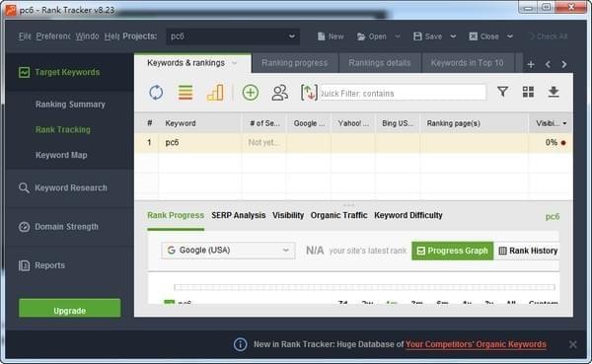The height and width of the screenshot is (364, 592).
Task: Switch to Rankings details tab
Action: point(380,63)
